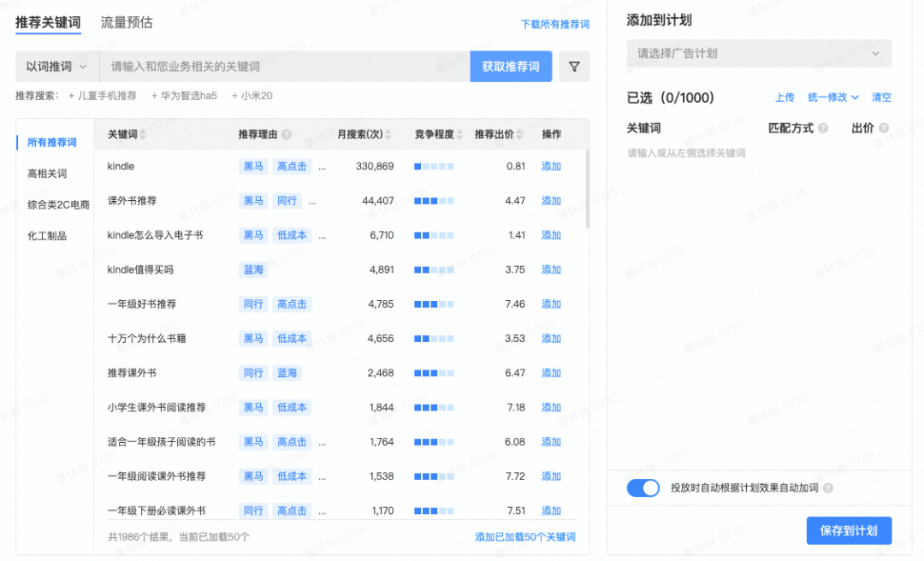Toggle the 投放时自动根据计划效果自动加词 switch
The width and height of the screenshot is (924, 561).
click(643, 488)
